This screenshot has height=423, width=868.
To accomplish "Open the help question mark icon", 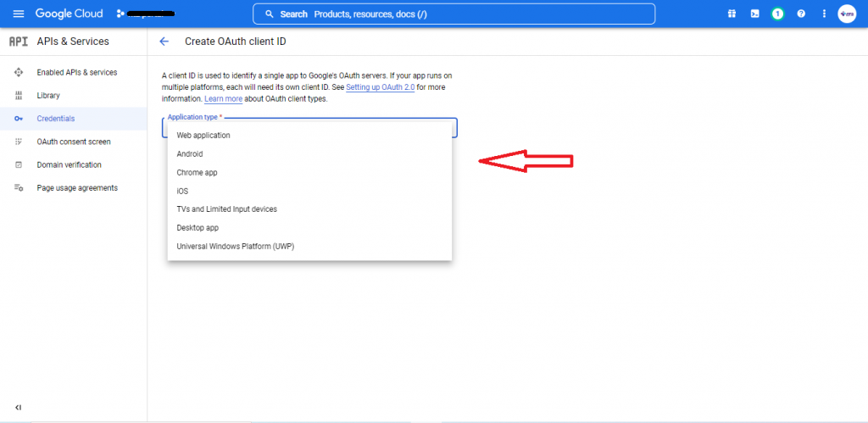I will click(x=801, y=14).
